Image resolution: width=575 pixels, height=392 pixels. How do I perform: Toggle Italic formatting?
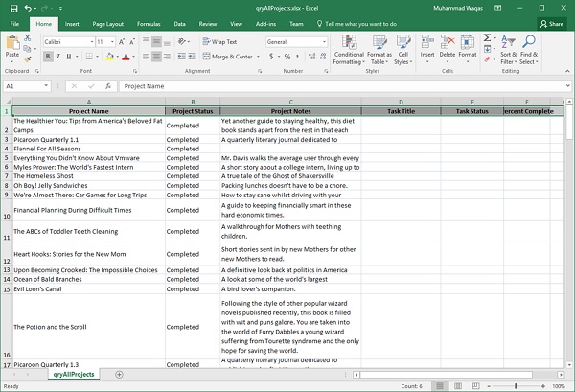pos(59,57)
